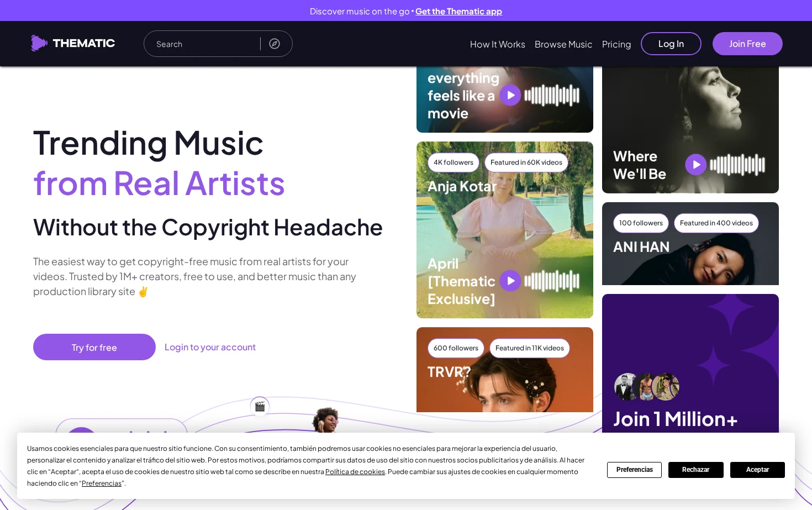Click "Try for free" button

click(94, 347)
